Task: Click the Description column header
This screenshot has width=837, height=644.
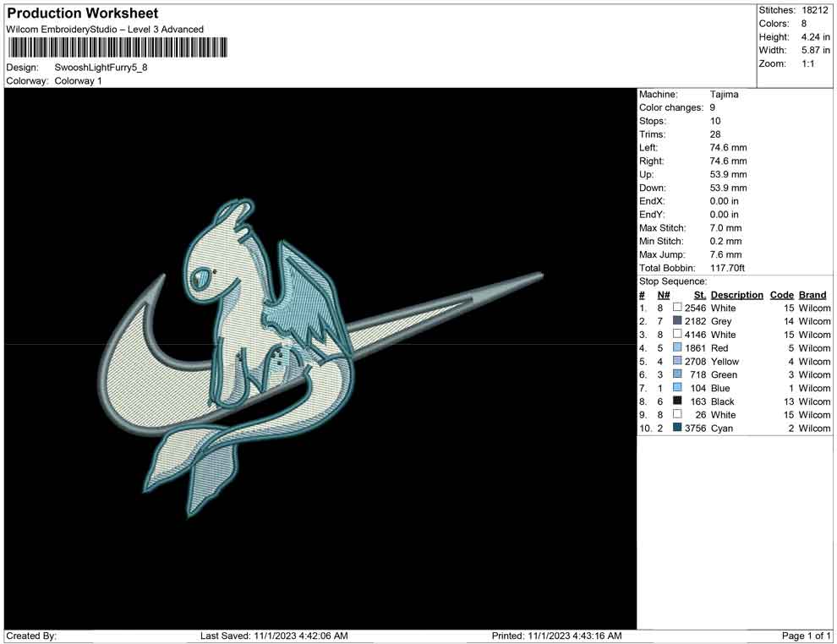Action: tap(737, 295)
